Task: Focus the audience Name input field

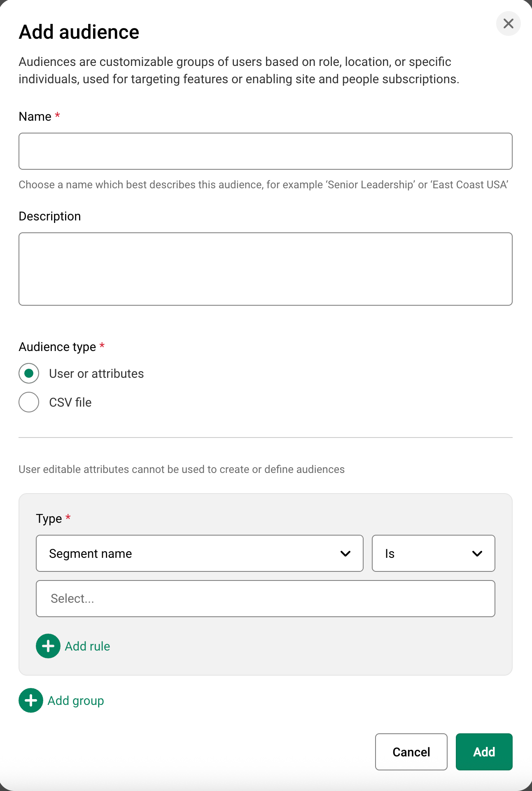Action: click(x=265, y=151)
